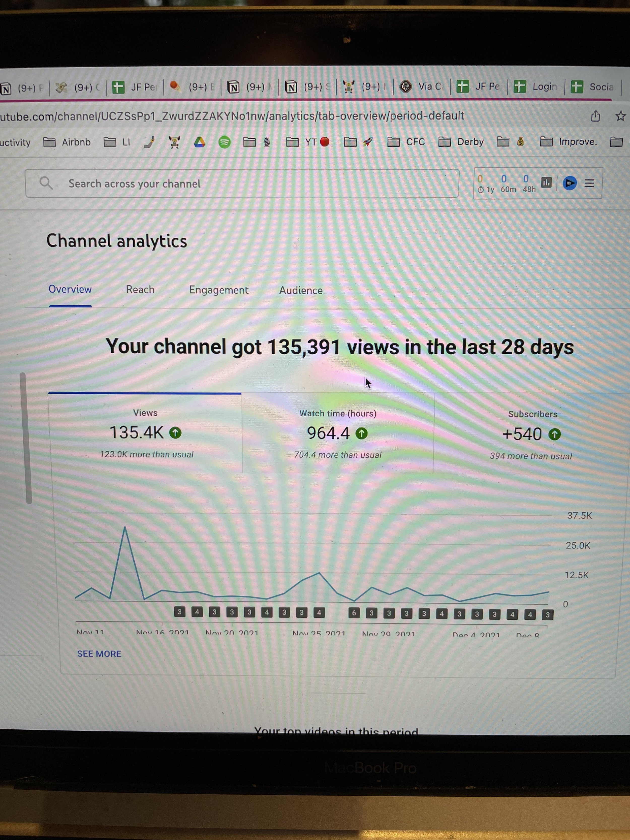Click the share icon in address bar
The height and width of the screenshot is (840, 630).
[x=595, y=116]
